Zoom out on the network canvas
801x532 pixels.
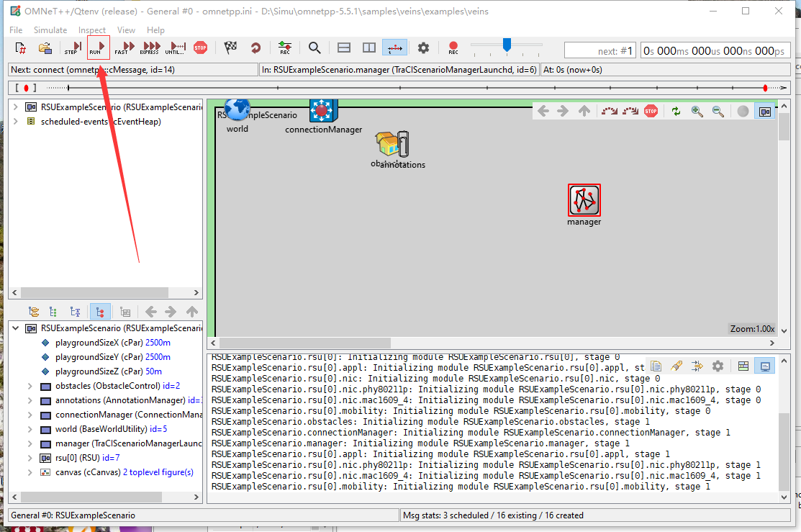[718, 111]
